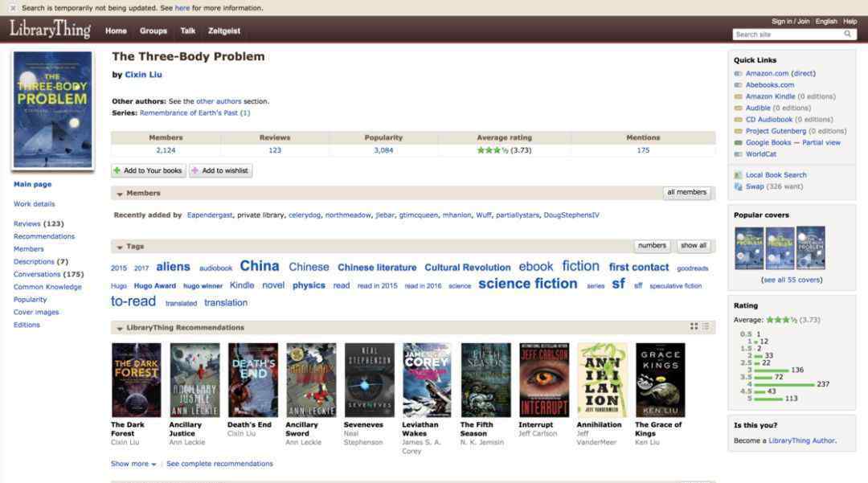Click the 3-star rating bar showing 136
Screen dimensions: 868x483
(x=771, y=370)
